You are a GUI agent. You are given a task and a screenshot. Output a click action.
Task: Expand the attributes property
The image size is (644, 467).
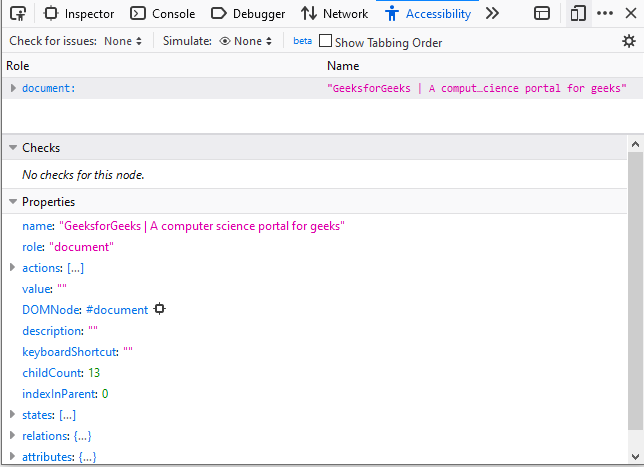[12, 456]
